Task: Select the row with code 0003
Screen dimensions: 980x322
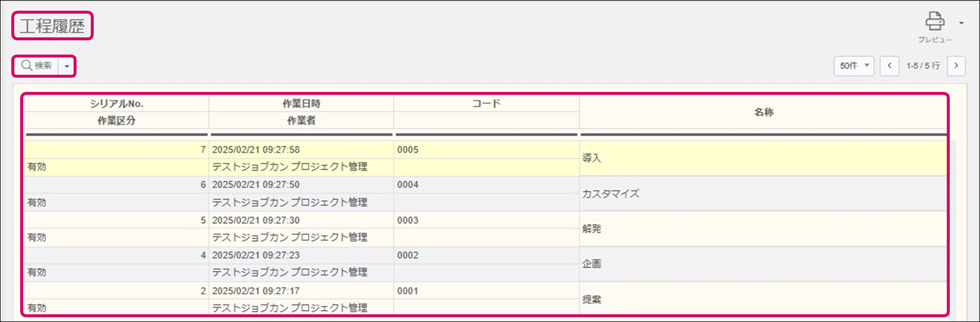Action: [x=408, y=221]
